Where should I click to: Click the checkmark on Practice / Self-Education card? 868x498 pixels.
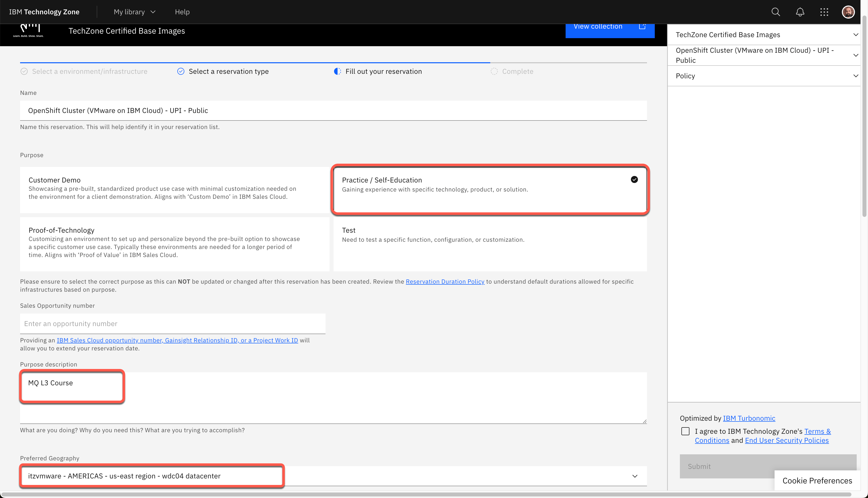634,179
